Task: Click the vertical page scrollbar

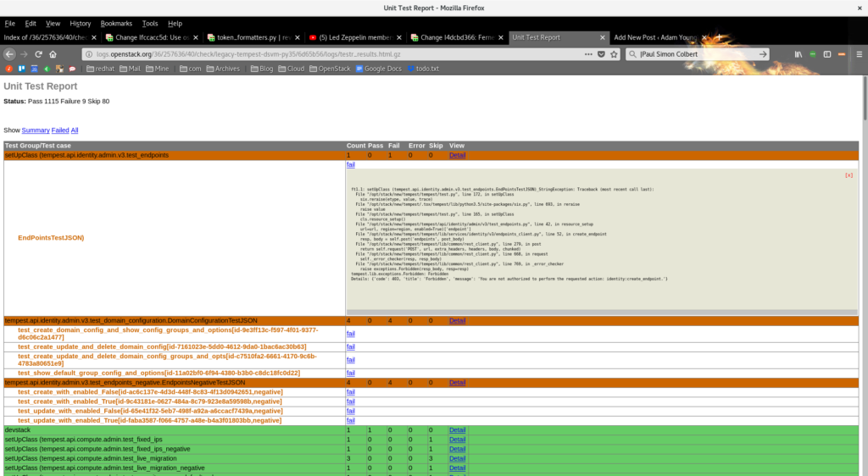Action: (865, 97)
